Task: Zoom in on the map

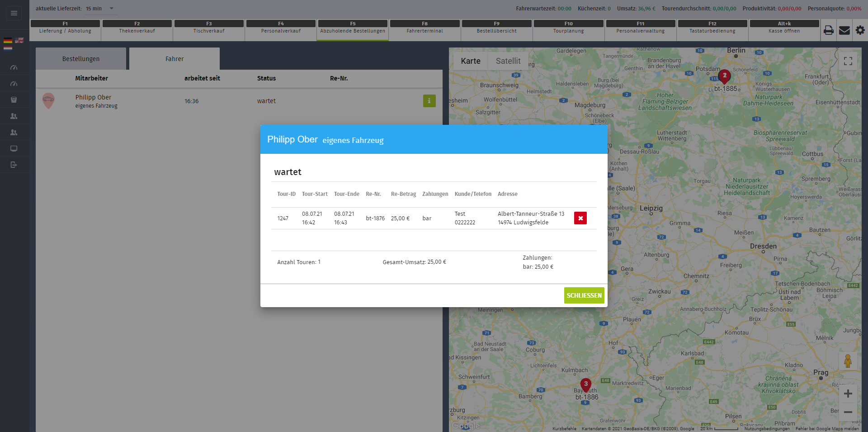Action: 848,394
